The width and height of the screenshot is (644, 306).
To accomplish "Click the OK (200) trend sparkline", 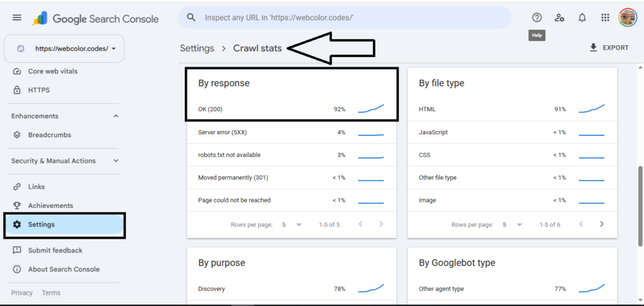I will point(371,109).
